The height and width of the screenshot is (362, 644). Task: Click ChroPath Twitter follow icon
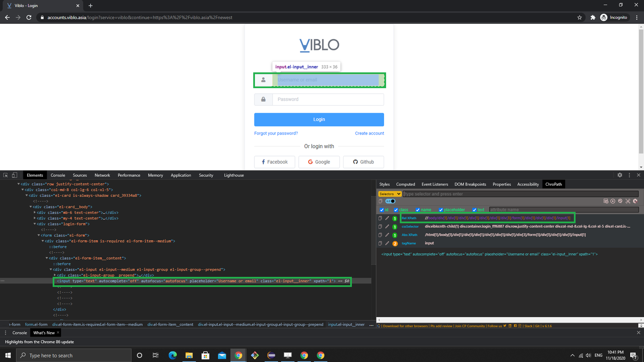pyautogui.click(x=505, y=326)
